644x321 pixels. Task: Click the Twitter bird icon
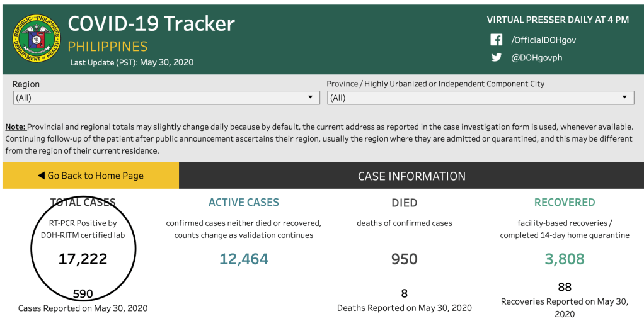pos(497,57)
